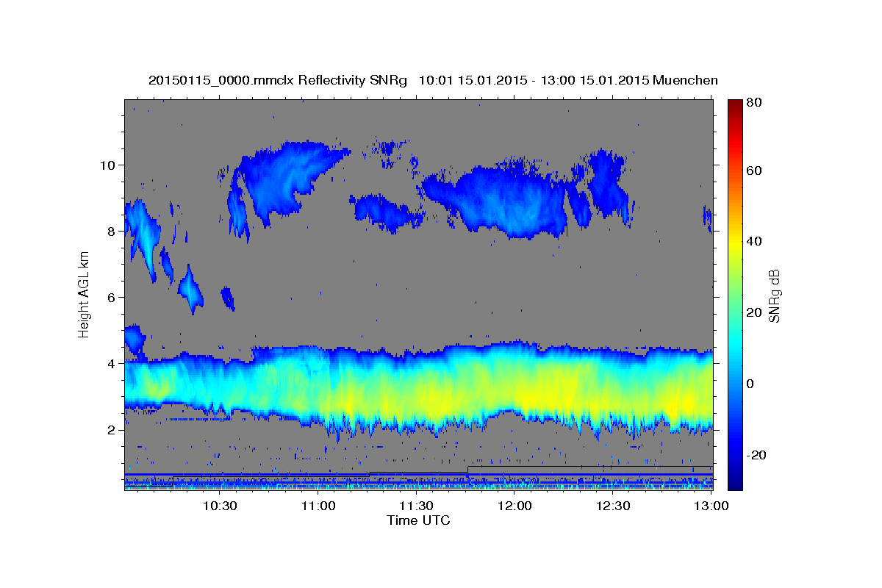Viewport: 882px width, 588px height.
Task: Click the height tick label 8
Action: 112,231
